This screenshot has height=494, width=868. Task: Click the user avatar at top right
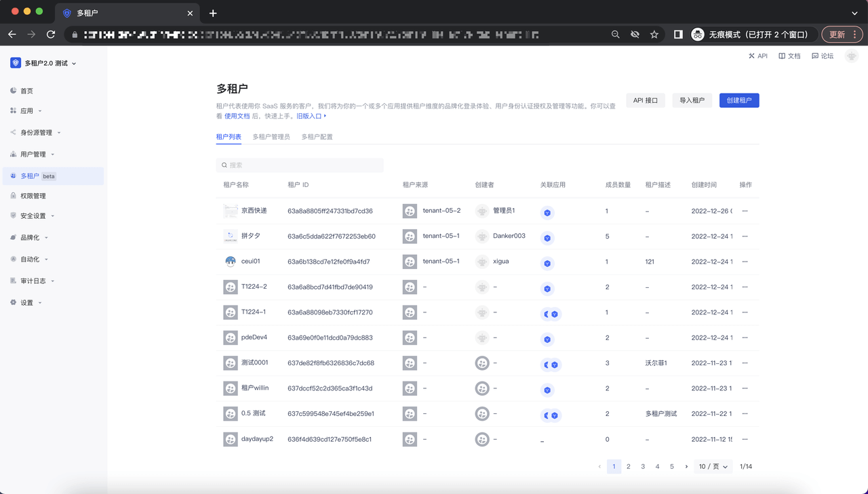pyautogui.click(x=852, y=56)
